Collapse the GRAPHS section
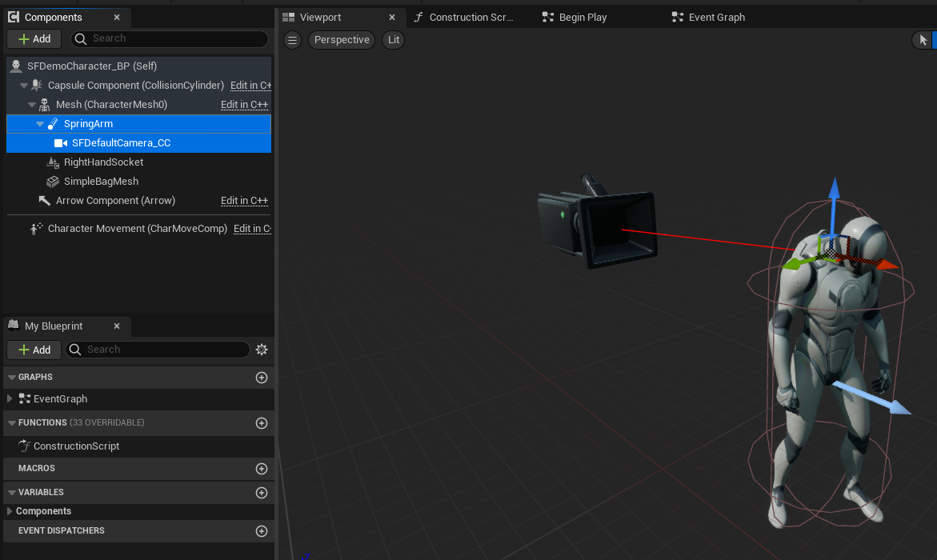Image resolution: width=937 pixels, height=560 pixels. [12, 377]
